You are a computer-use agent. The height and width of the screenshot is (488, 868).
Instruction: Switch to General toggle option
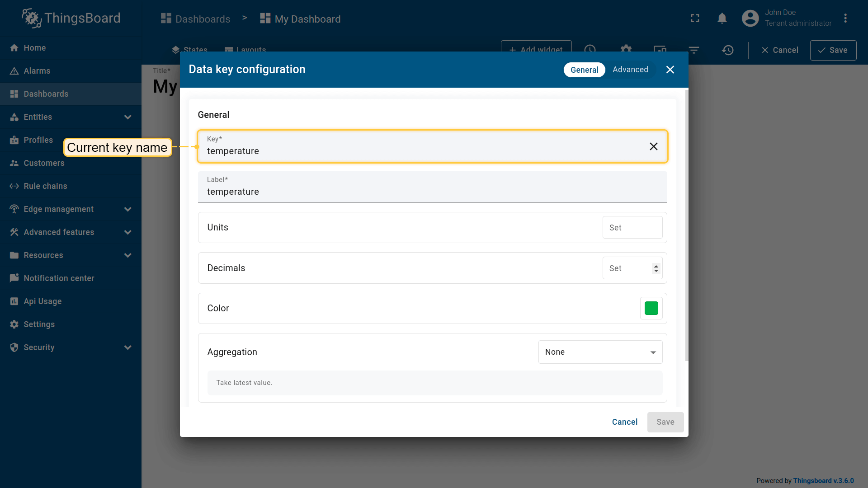coord(584,70)
